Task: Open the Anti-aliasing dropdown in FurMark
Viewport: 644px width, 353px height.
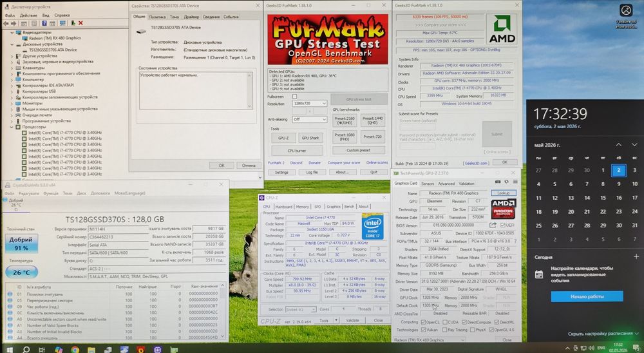Action: [309, 119]
